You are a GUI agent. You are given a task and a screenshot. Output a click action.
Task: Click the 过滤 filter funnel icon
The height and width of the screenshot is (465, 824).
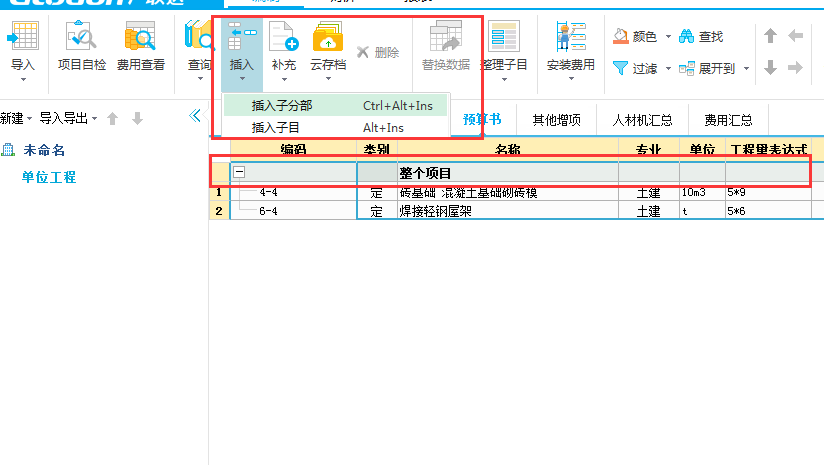621,68
